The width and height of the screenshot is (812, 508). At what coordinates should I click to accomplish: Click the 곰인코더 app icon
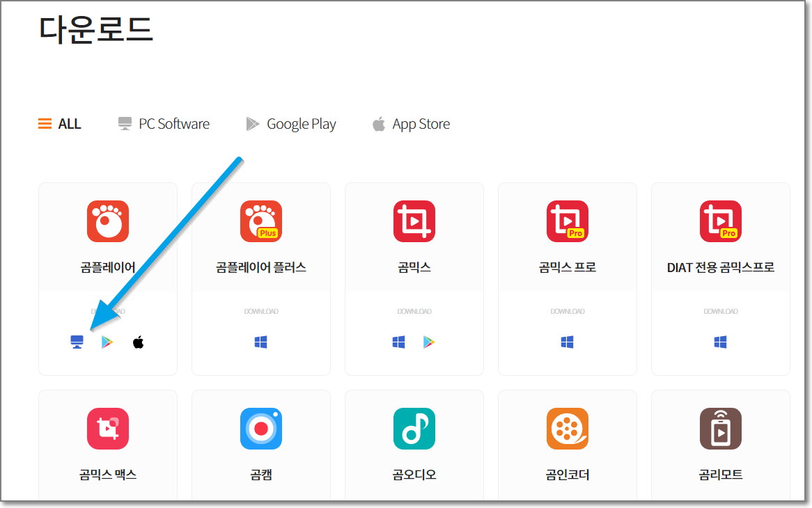(568, 429)
